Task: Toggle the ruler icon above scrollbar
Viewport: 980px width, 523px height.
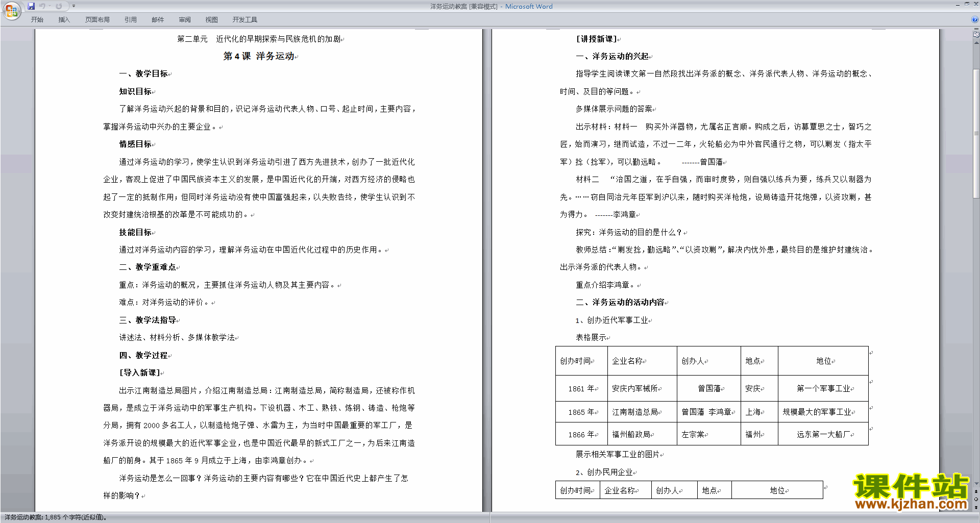Action: coord(976,35)
